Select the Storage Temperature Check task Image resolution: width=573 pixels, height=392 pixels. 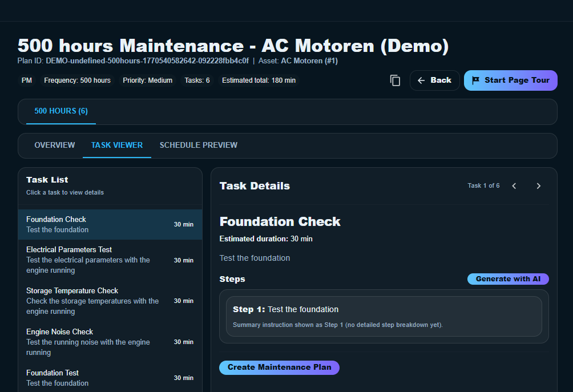110,301
